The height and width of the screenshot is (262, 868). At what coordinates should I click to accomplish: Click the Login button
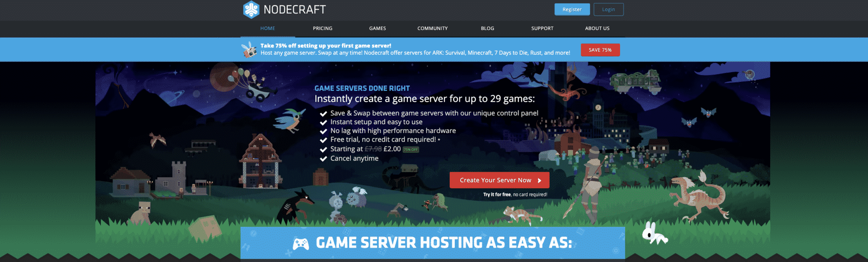coord(609,9)
